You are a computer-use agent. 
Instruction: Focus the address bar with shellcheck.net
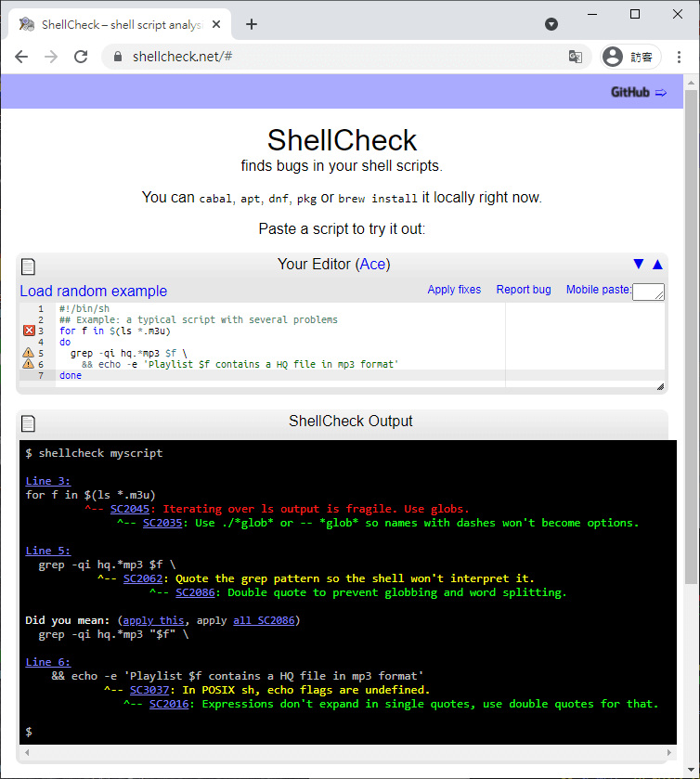point(343,57)
